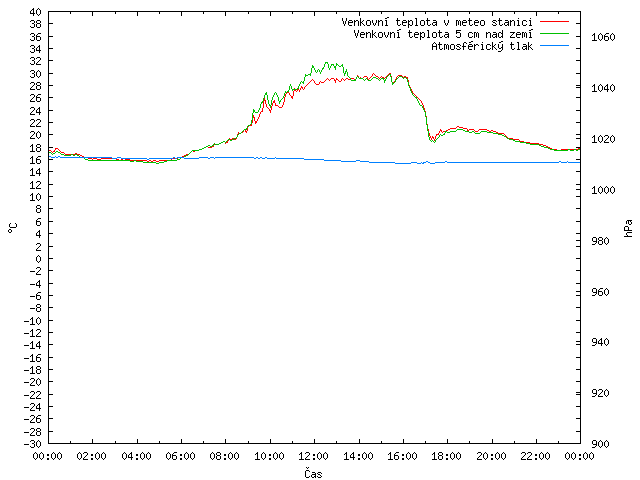Click the blue pressure line at 08:00

click(x=225, y=158)
